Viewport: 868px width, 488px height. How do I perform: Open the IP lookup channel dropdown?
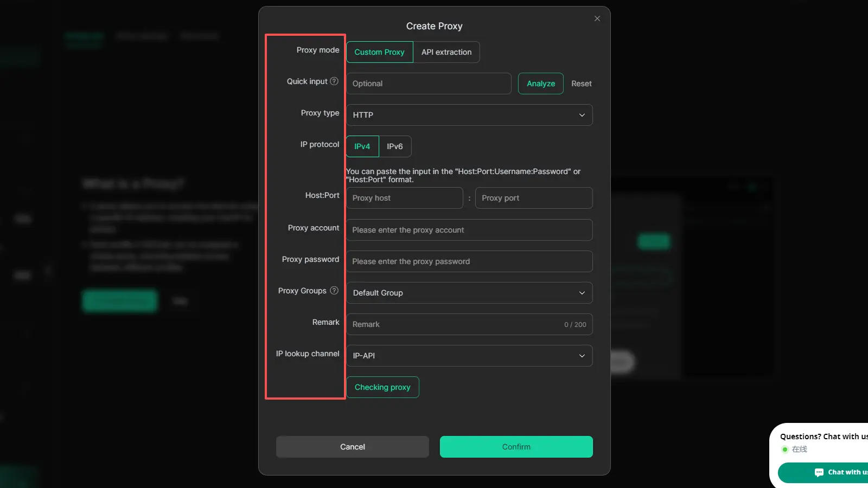[x=469, y=356]
